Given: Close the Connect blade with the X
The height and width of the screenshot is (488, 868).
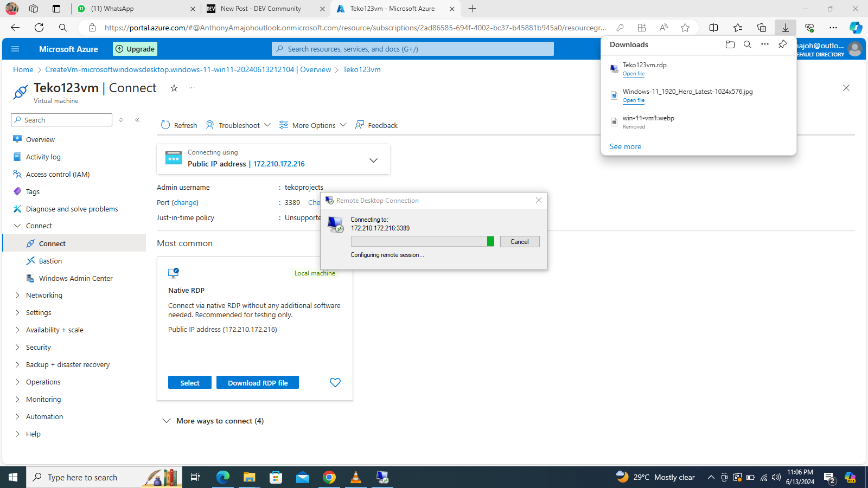Looking at the screenshot, I should point(846,88).
